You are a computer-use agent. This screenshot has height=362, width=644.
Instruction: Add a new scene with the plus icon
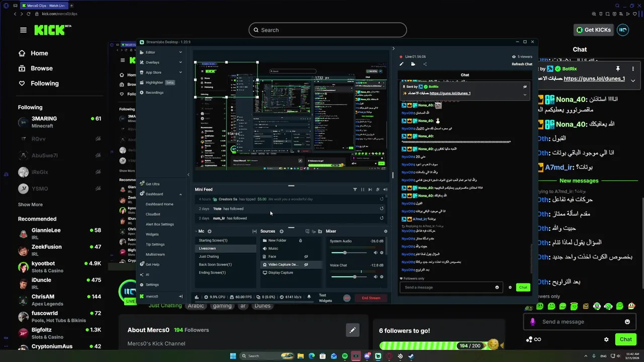click(209, 231)
